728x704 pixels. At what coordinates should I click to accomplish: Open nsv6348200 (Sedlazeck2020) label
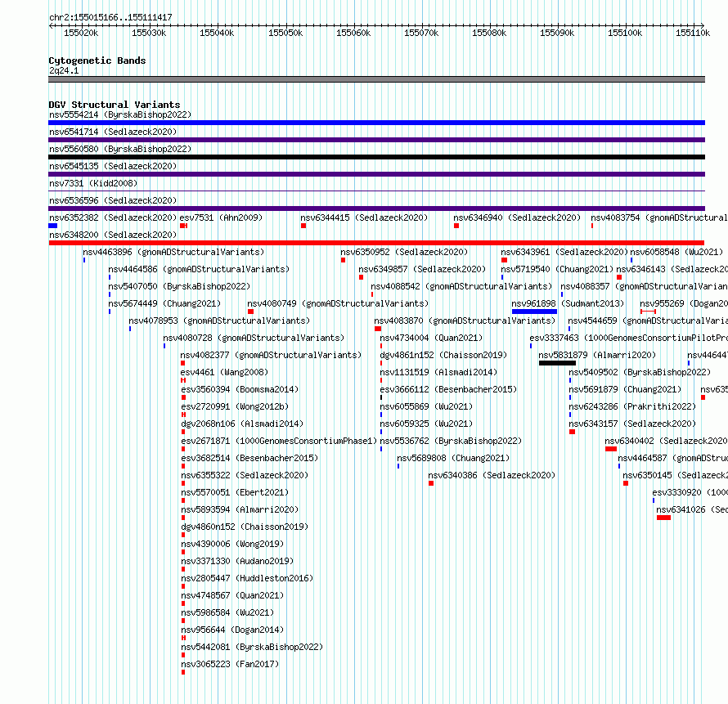(x=113, y=235)
